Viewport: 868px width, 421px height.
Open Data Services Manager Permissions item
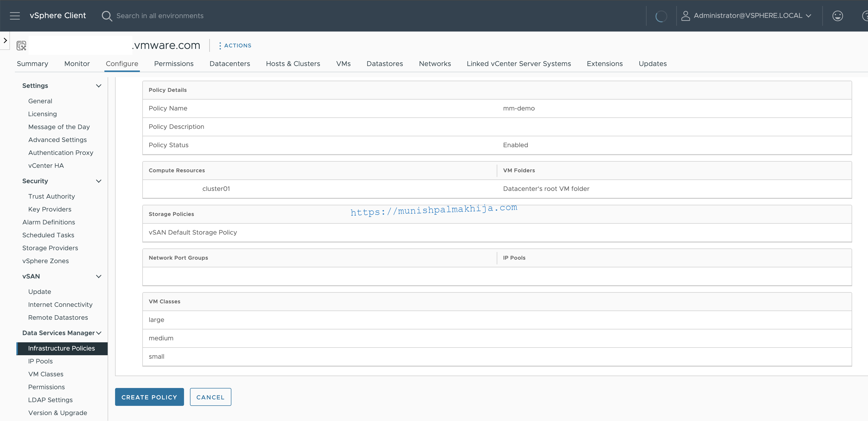[x=47, y=387]
